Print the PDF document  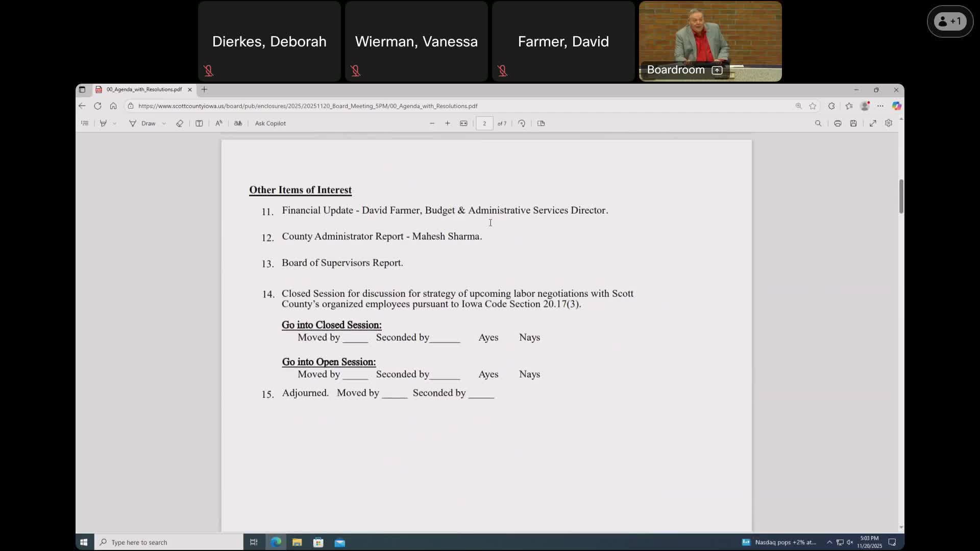click(838, 123)
